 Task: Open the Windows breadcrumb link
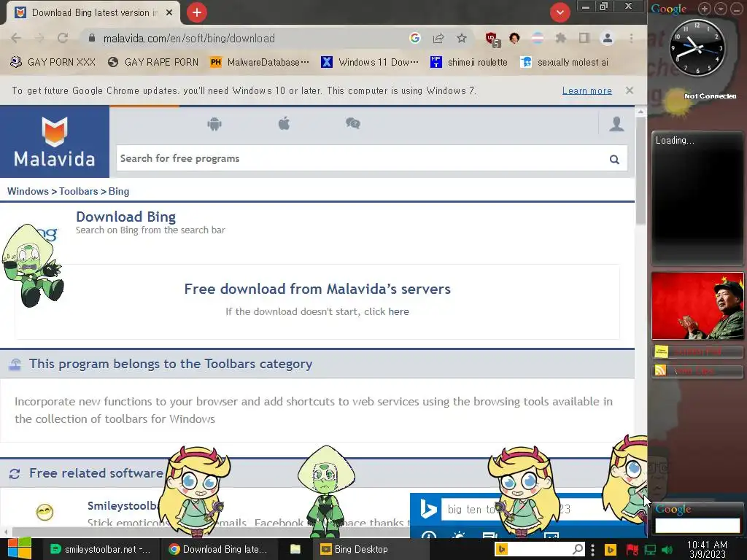[28, 191]
